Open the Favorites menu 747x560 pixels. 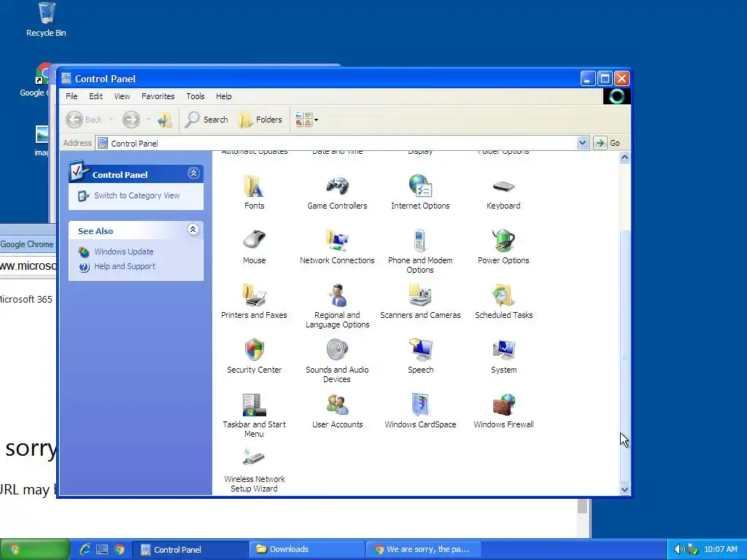(x=158, y=96)
